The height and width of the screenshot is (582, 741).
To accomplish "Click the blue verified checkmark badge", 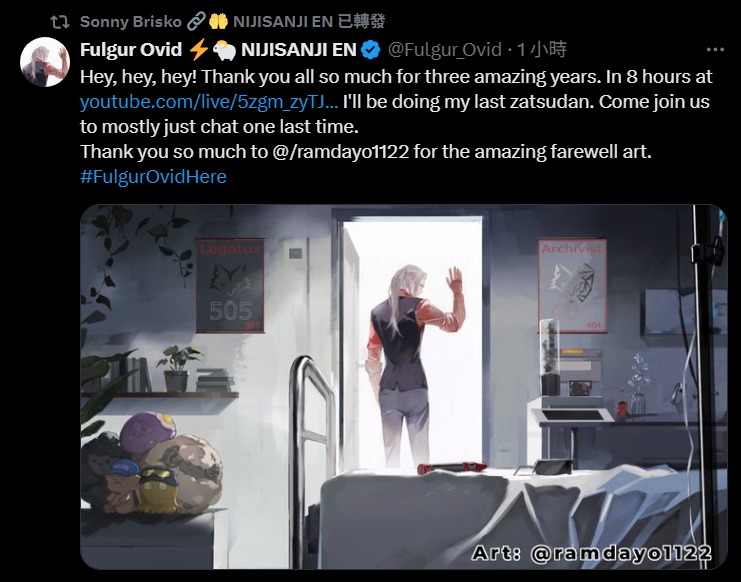I will (x=371, y=50).
